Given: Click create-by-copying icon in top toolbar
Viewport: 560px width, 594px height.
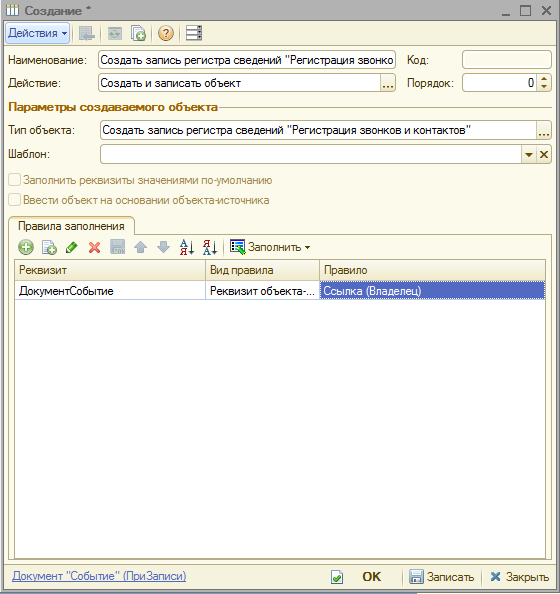Looking at the screenshot, I should tap(138, 33).
